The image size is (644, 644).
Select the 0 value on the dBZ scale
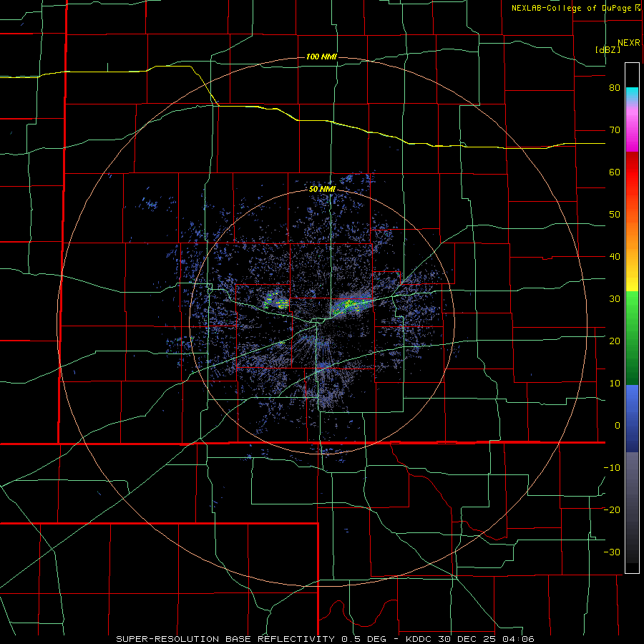tap(618, 426)
